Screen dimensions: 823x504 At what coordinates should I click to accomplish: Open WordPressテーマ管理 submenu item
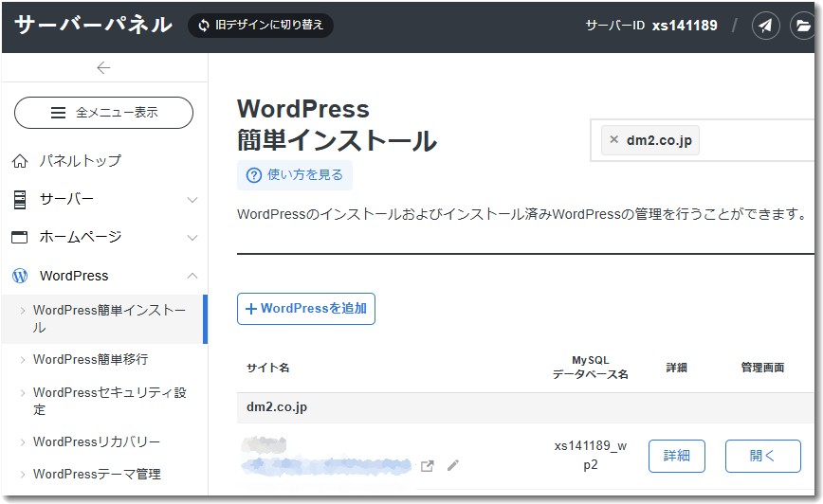click(97, 474)
